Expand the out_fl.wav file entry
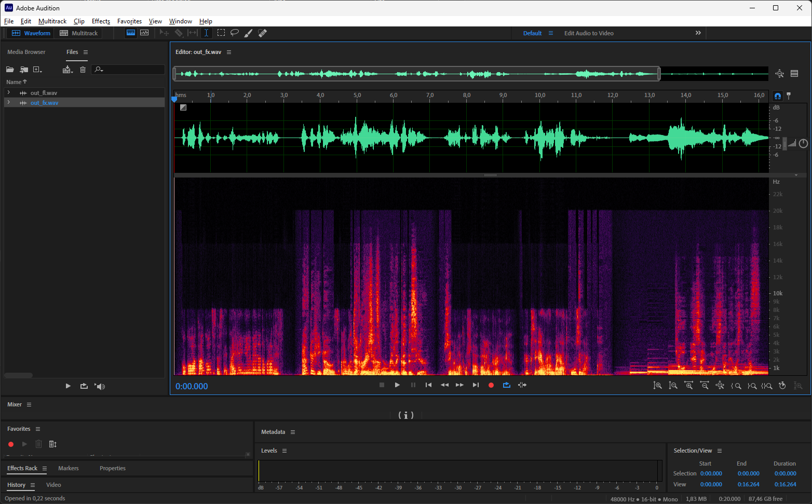The image size is (812, 504). point(9,92)
